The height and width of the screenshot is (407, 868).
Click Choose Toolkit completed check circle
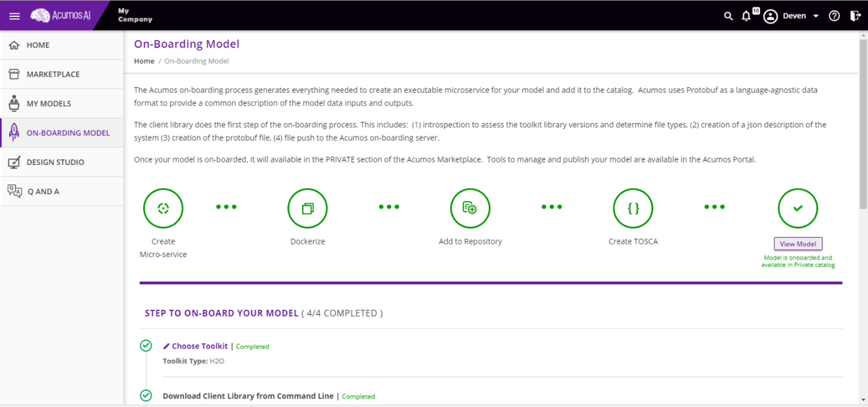coord(146,345)
